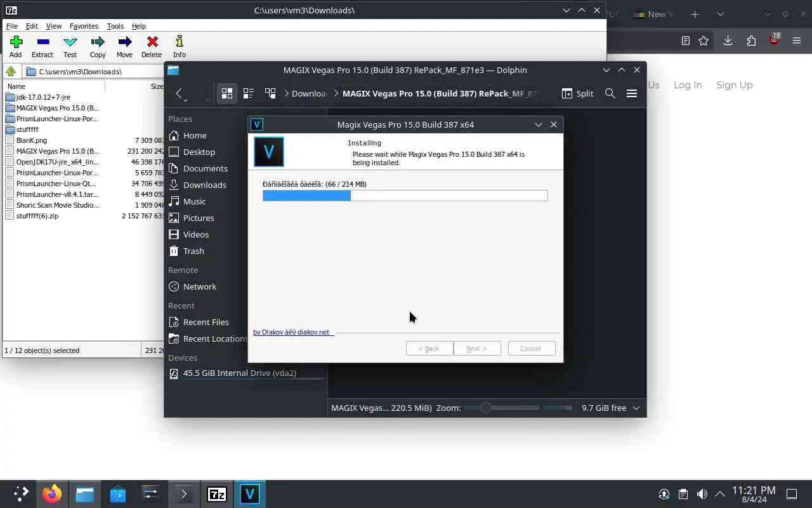Select OpenJDK17U-jre file in 7-Zip

click(x=57, y=162)
